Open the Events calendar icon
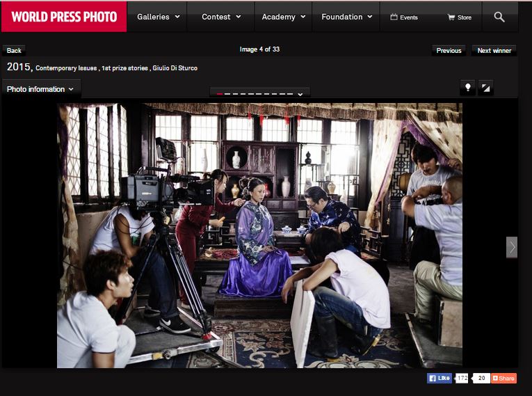 click(394, 17)
